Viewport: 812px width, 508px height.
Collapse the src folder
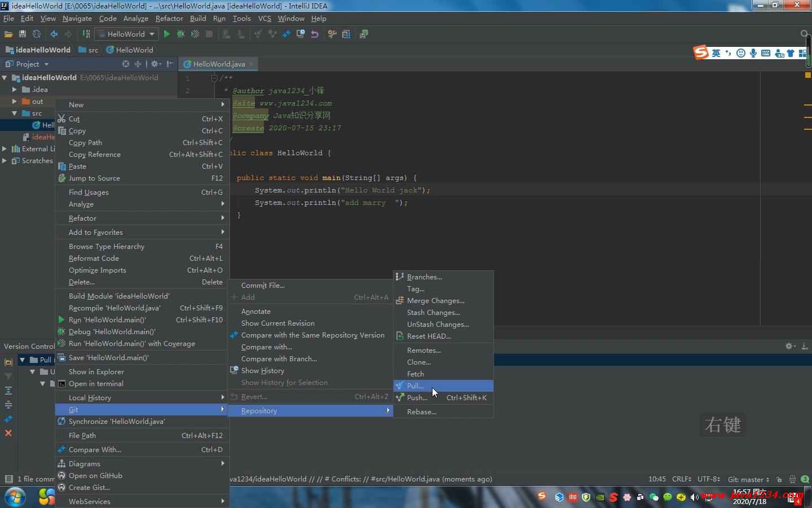15,113
